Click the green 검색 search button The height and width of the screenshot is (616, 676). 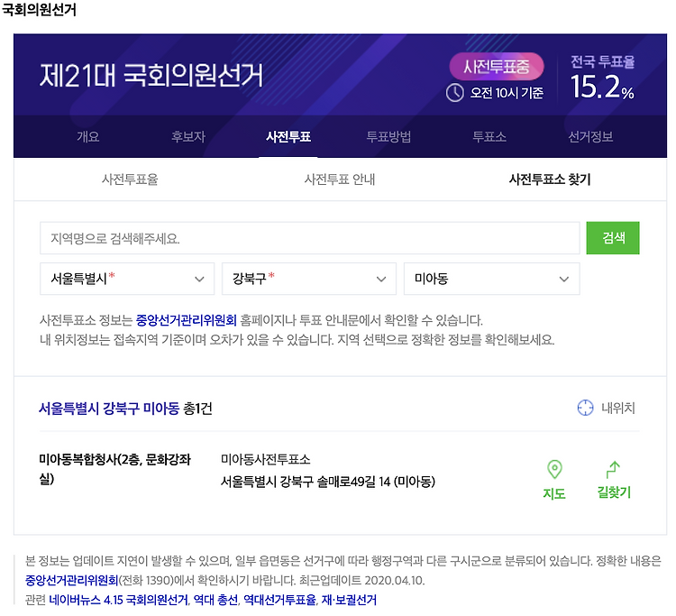(613, 238)
